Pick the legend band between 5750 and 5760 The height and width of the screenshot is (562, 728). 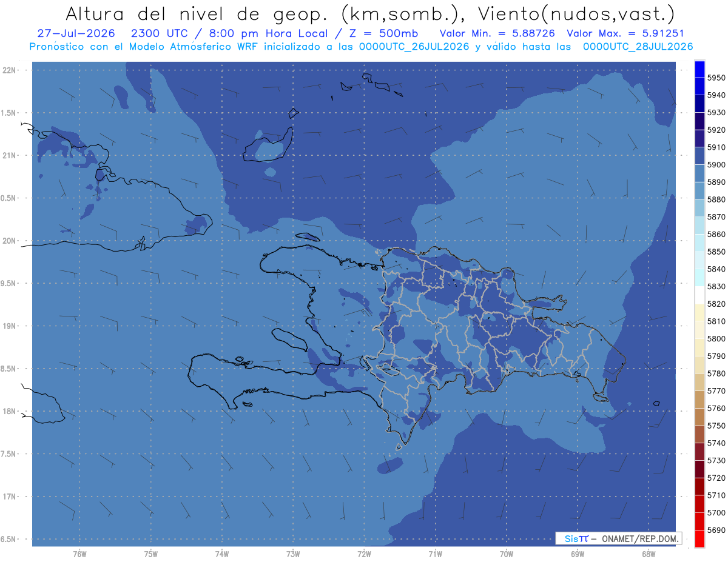coord(699,416)
